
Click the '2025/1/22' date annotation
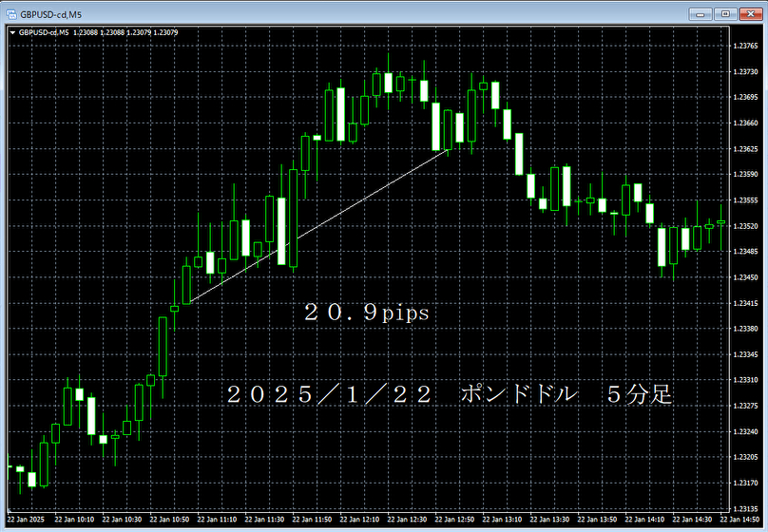[x=329, y=394]
